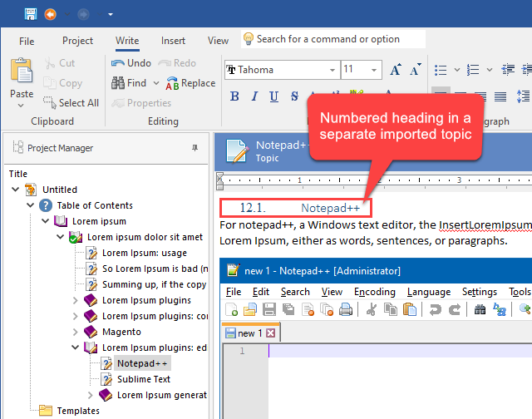Screen dimensions: 532x419
Task: Collapse the Untitled project node
Action: (x=15, y=190)
